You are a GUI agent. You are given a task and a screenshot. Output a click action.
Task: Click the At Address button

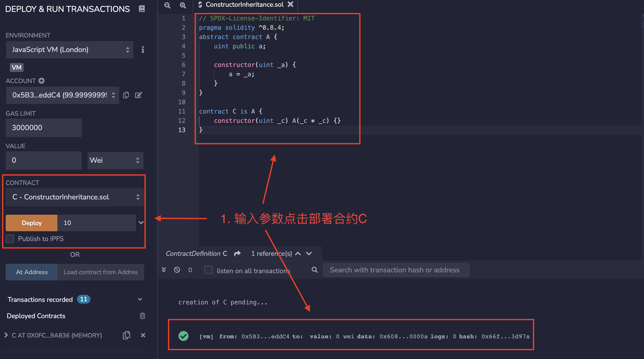(32, 272)
